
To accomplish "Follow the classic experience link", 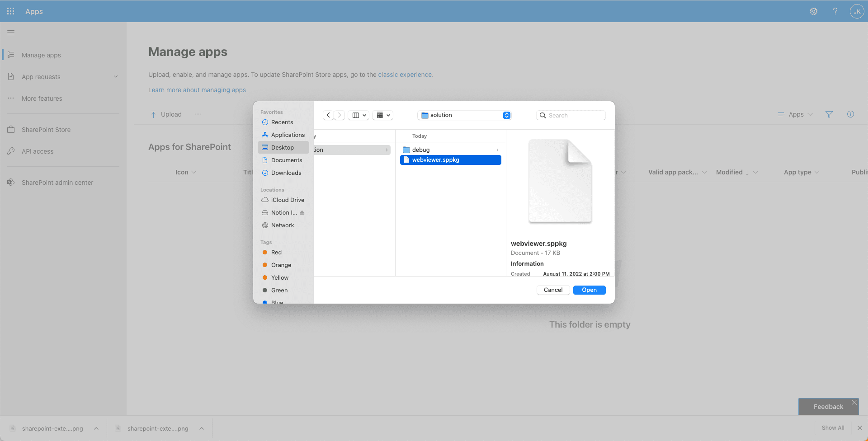I will tap(405, 75).
